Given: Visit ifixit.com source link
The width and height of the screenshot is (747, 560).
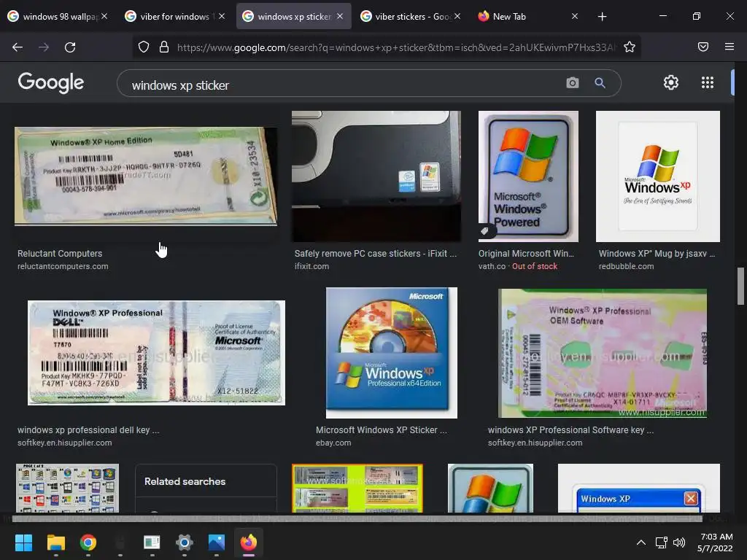Looking at the screenshot, I should tap(311, 266).
